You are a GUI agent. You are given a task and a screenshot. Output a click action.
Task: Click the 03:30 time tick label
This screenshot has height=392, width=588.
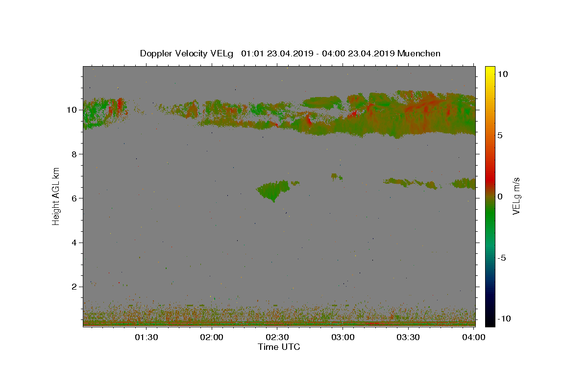click(x=408, y=337)
